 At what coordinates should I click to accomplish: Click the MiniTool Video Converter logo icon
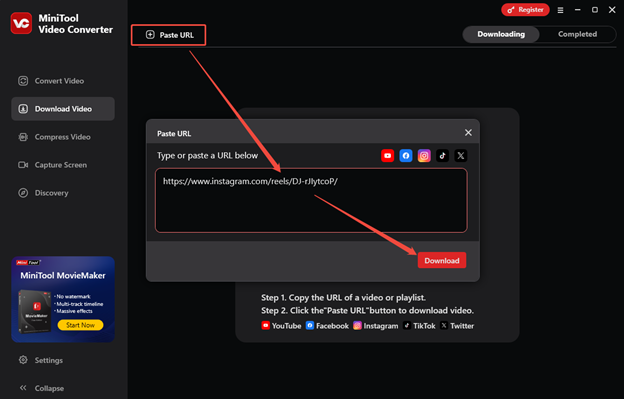tap(21, 23)
